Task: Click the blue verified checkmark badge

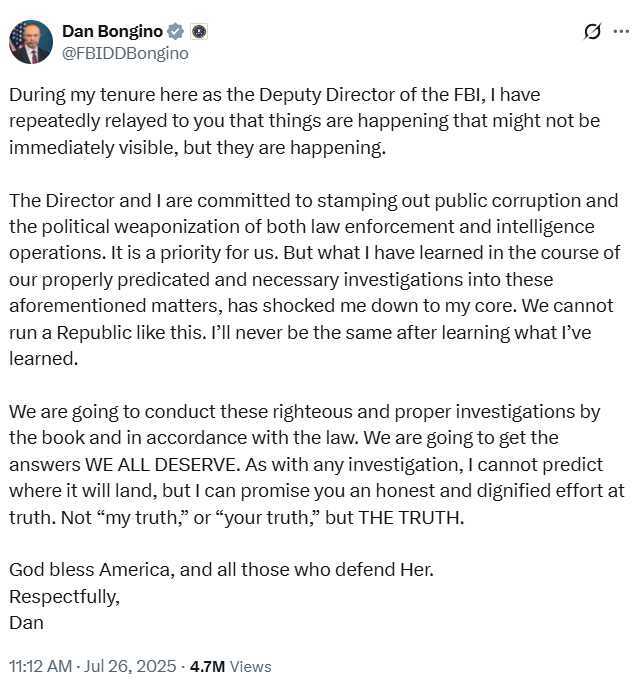Action: coord(175,31)
